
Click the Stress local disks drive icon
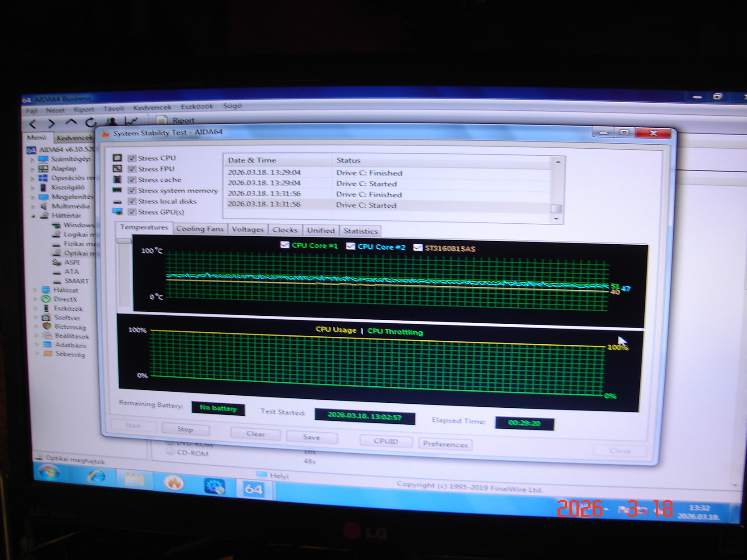[x=118, y=201]
